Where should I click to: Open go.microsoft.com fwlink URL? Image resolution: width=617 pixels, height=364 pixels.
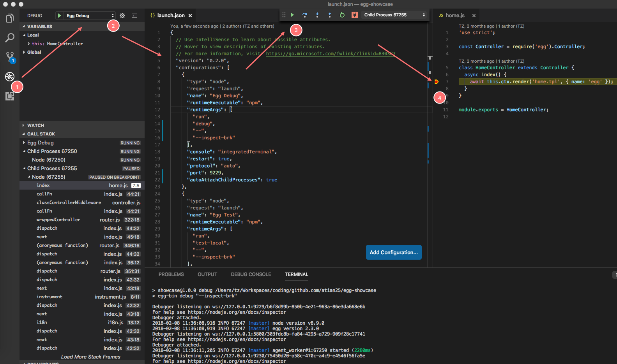(x=331, y=54)
